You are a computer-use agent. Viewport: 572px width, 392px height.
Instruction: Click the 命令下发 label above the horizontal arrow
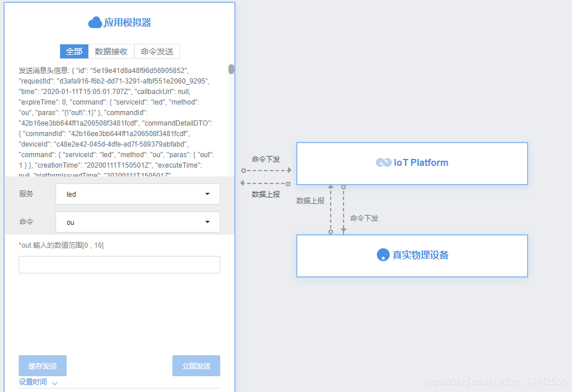[266, 159]
